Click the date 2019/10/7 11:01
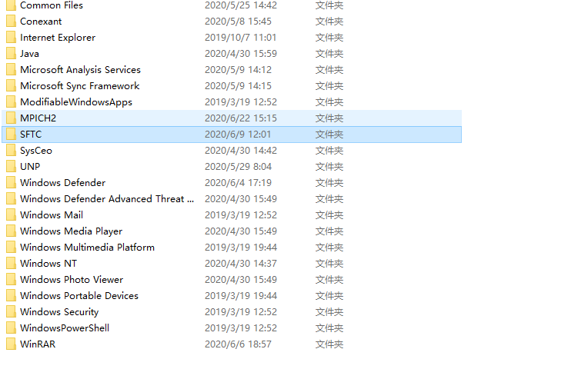Viewport: 588px width, 389px height. click(241, 38)
